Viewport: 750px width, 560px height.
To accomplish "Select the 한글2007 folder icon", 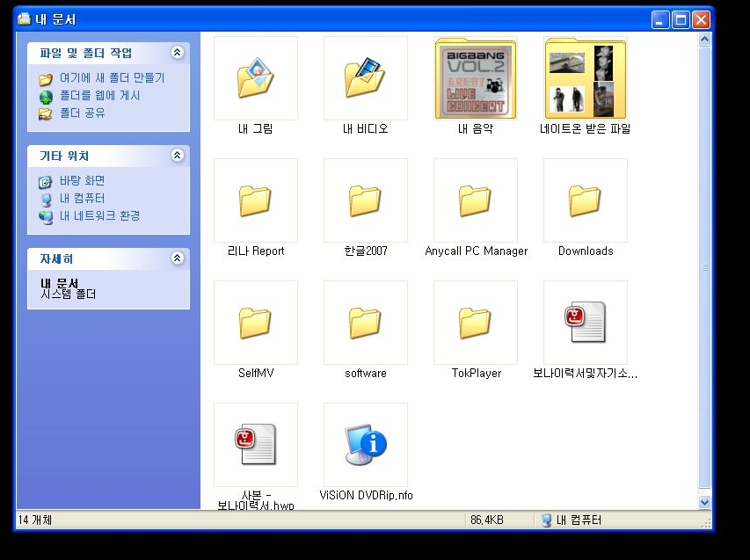I will click(x=366, y=200).
